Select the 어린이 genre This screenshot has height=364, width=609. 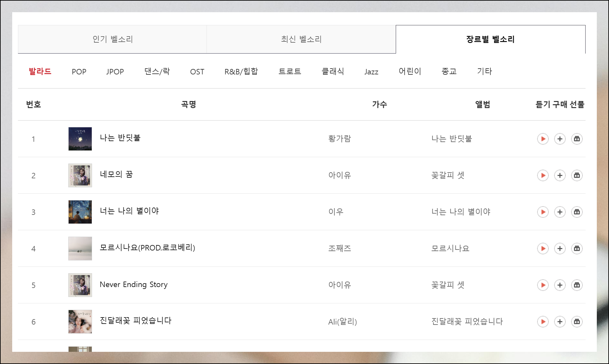pyautogui.click(x=410, y=71)
